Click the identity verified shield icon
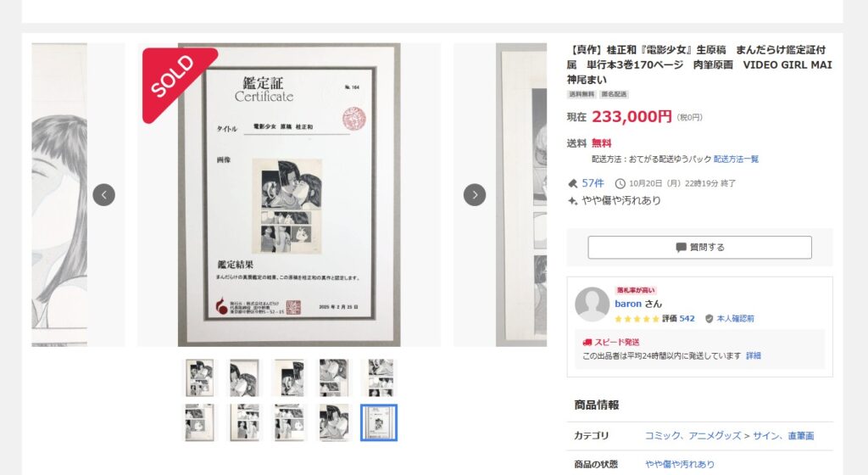The height and width of the screenshot is (475, 868). pos(709,318)
